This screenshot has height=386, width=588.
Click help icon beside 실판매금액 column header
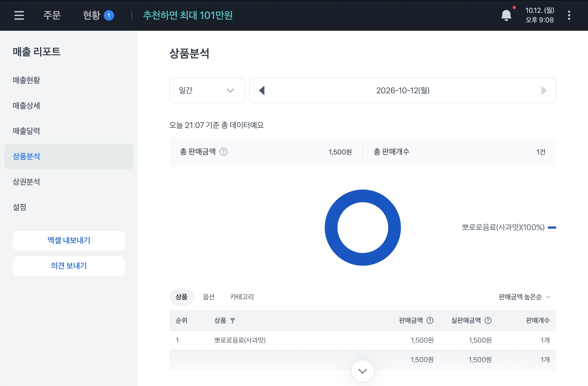pyautogui.click(x=488, y=320)
